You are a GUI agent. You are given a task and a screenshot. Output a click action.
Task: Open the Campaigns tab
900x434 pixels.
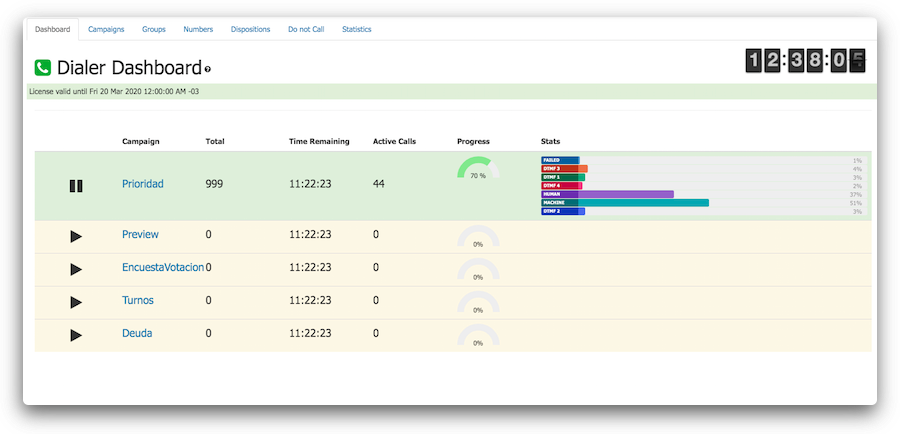click(x=106, y=30)
